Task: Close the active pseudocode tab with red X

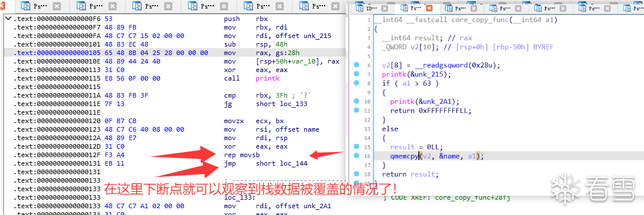Action: pos(429,8)
